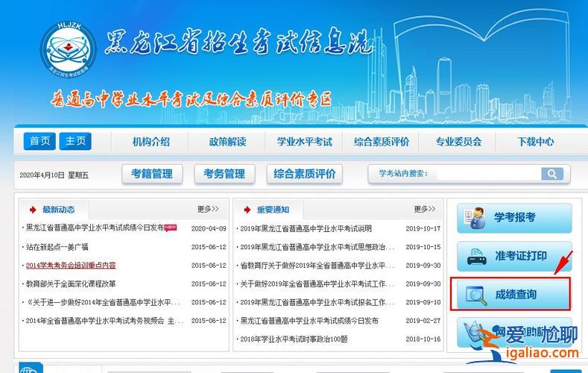
Task: Click the red arrow icon beside 重要通知
Action: pos(247,210)
